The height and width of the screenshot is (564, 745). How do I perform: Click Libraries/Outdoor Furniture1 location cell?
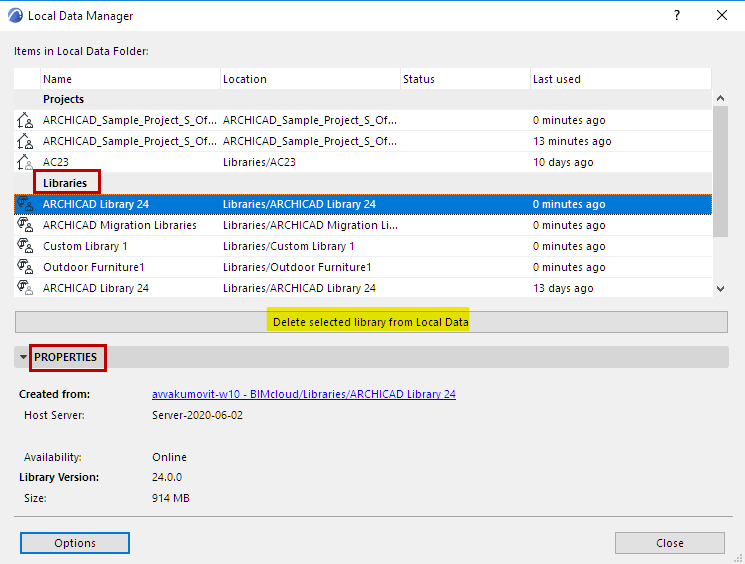pos(297,267)
